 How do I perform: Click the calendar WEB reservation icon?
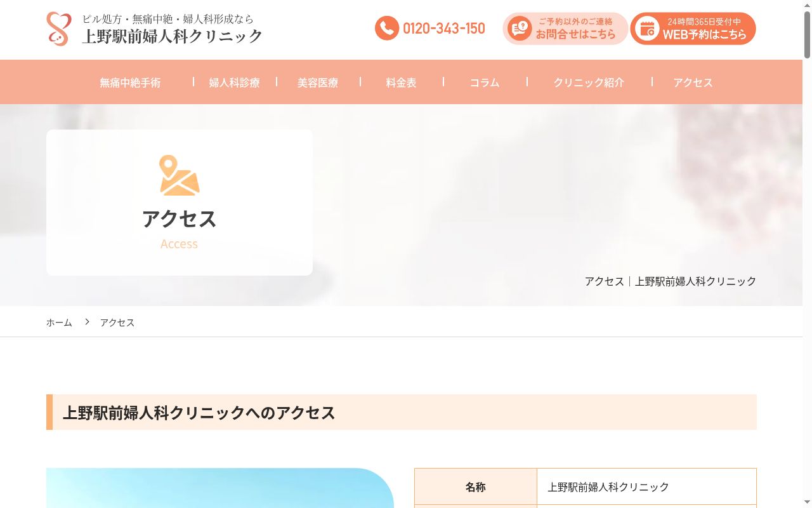pyautogui.click(x=647, y=29)
